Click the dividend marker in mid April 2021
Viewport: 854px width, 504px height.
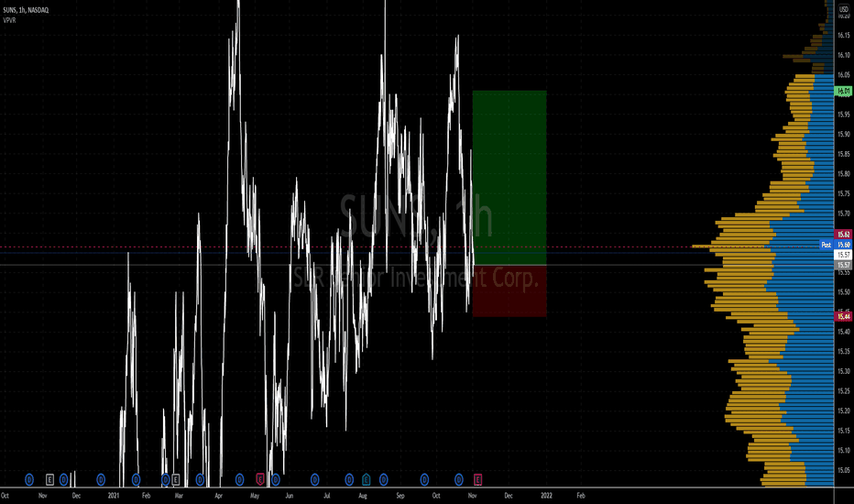click(240, 479)
